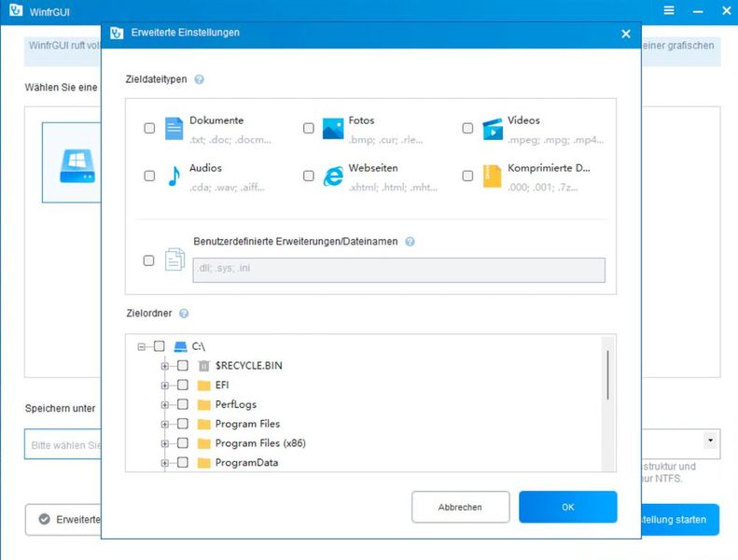
Task: Click the Webseiten browser icon
Action: (333, 176)
